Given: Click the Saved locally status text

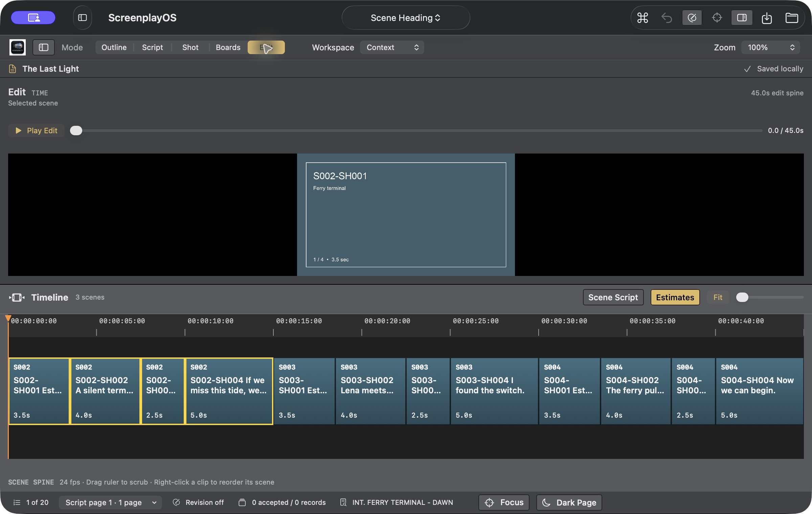Looking at the screenshot, I should point(780,69).
